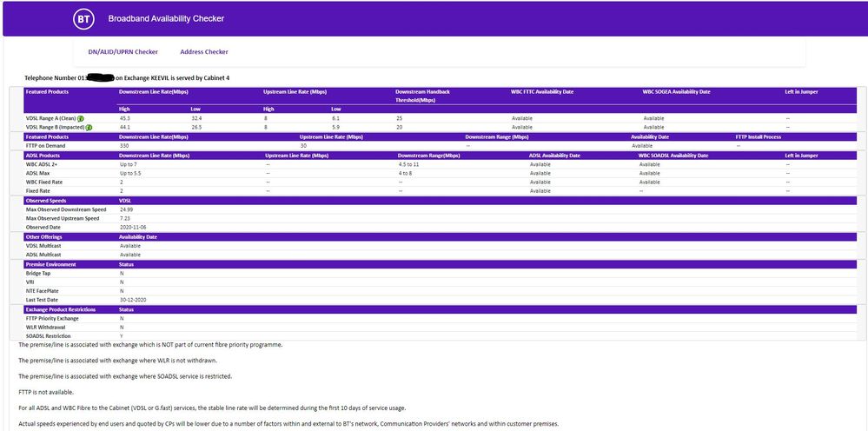Select the ADSL Max row label
The image size is (868, 431).
point(37,173)
